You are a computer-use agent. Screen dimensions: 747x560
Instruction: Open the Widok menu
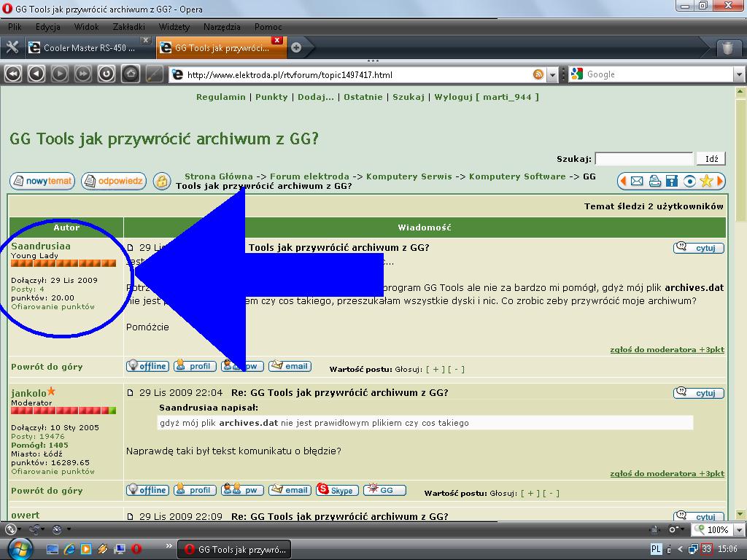point(86,27)
